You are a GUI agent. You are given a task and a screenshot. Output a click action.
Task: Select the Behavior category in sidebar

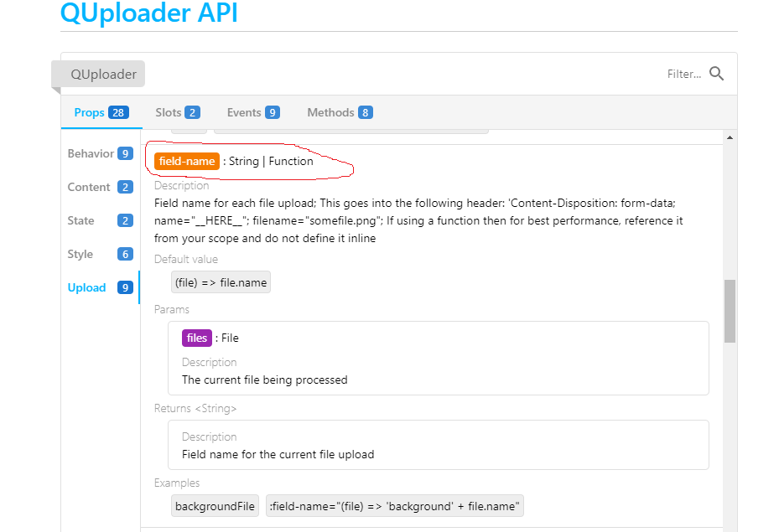pos(91,153)
